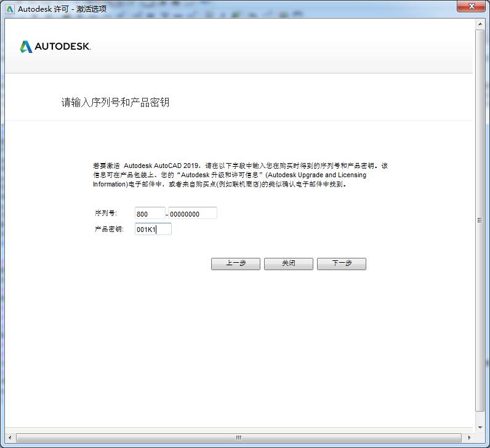
Task: Click the 序列号 label
Action: click(105, 214)
